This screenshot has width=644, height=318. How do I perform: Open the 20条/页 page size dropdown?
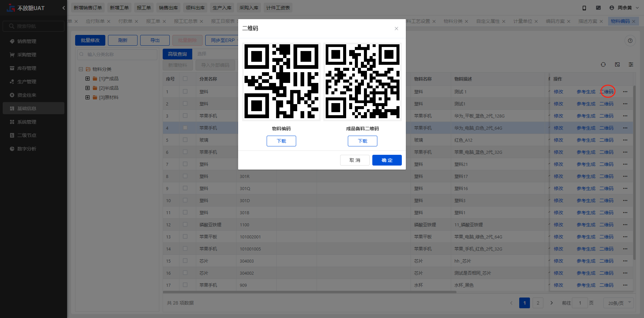pos(619,303)
